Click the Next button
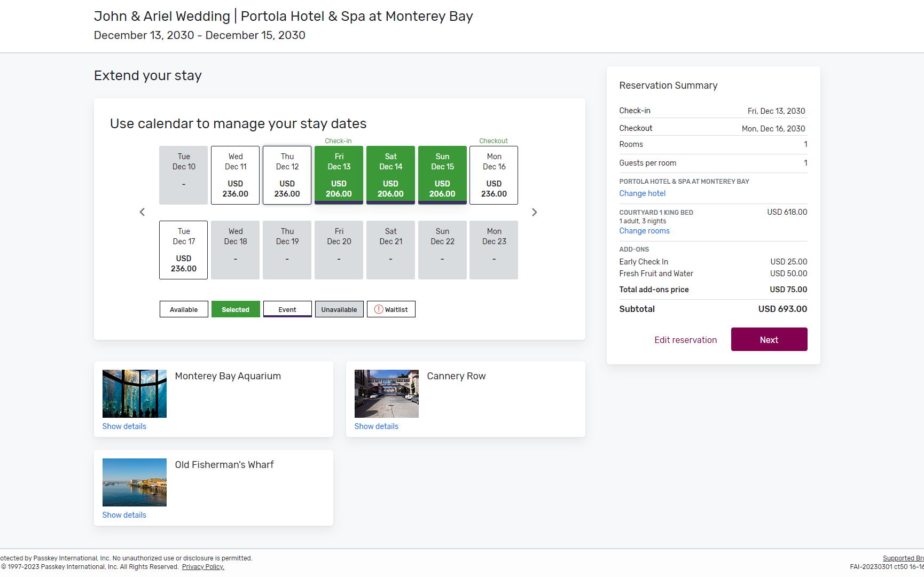The image size is (924, 577). point(769,340)
